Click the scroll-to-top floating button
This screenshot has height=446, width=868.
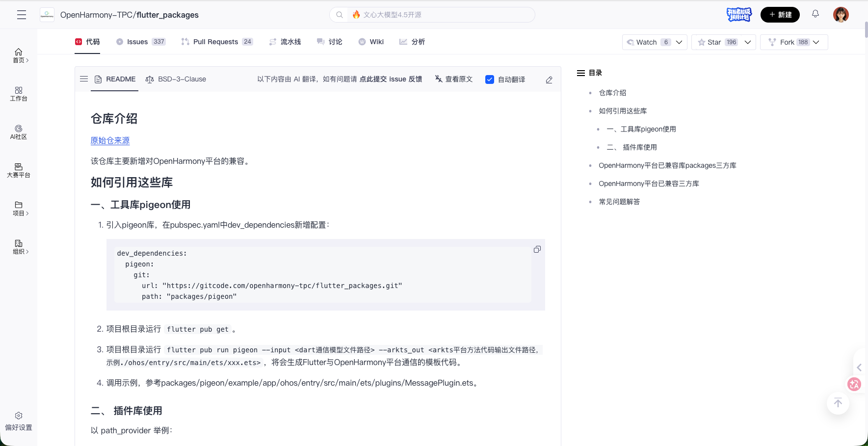click(x=838, y=403)
